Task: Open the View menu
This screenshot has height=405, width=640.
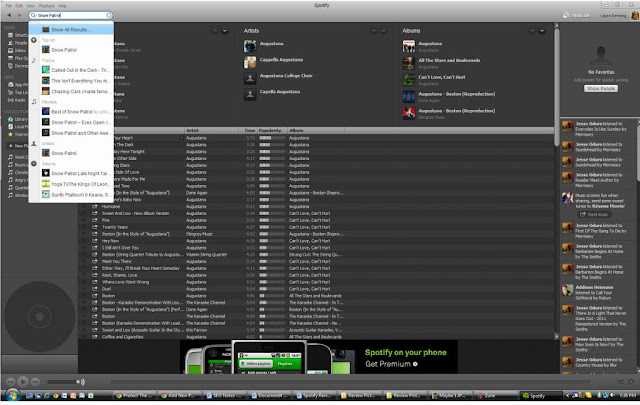Action: point(31,6)
